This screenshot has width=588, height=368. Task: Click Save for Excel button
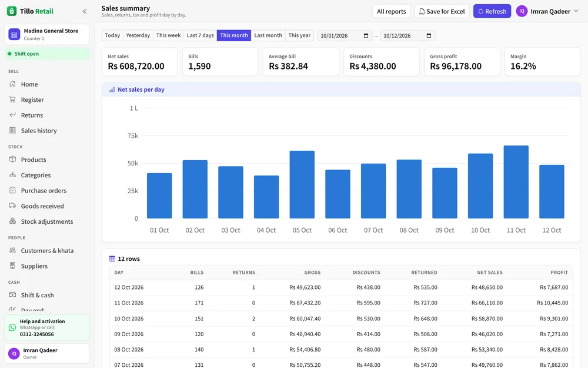point(442,11)
